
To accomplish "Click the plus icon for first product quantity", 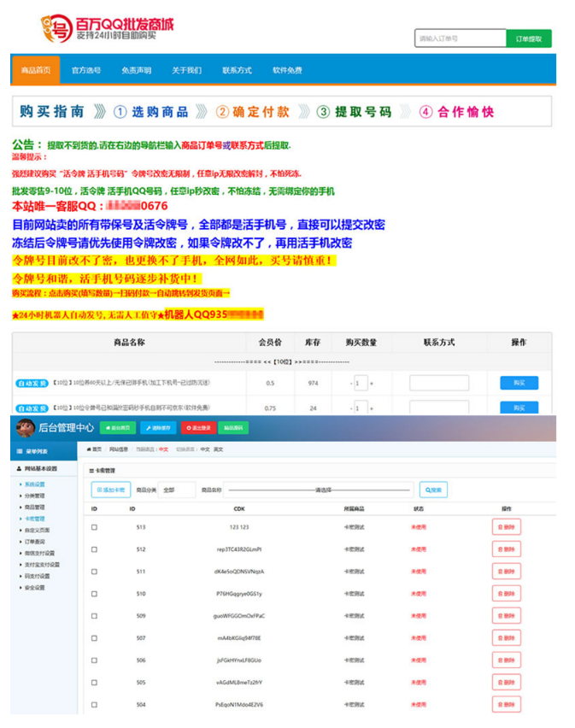I will click(371, 384).
